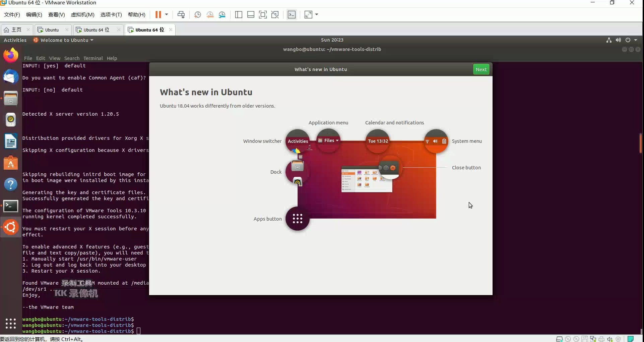Click the Terminal icon in the dock

(11, 206)
